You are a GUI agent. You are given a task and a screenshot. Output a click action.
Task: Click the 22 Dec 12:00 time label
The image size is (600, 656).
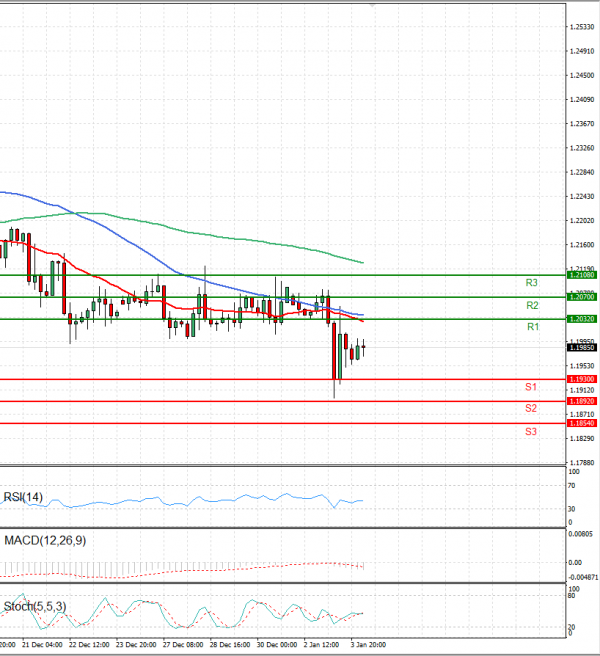coord(89,645)
